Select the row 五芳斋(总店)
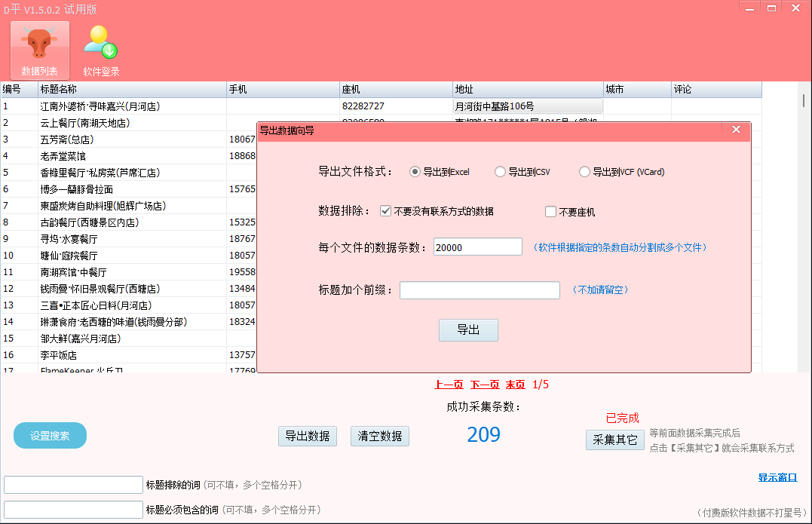Viewport: 812px width, 524px height. [x=129, y=139]
